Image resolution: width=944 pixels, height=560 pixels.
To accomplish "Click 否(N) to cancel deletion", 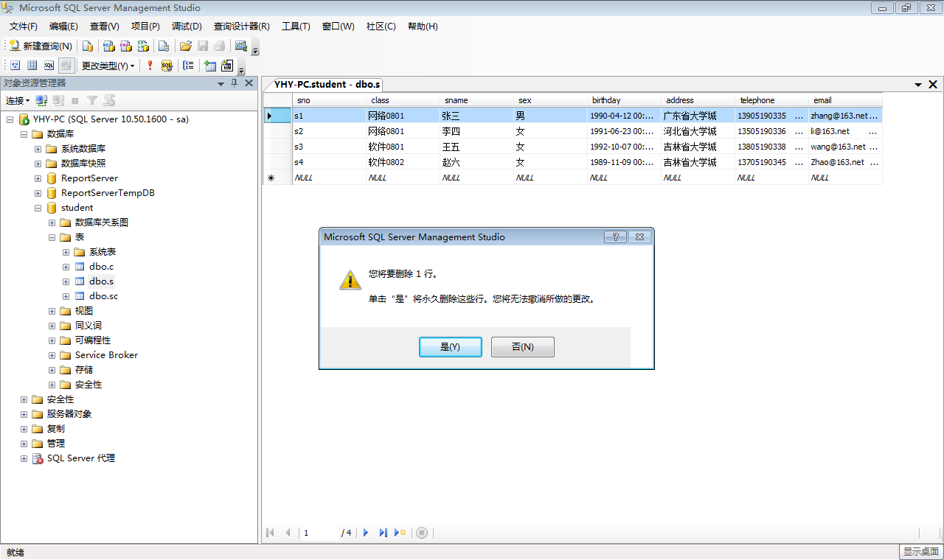I will [x=523, y=347].
